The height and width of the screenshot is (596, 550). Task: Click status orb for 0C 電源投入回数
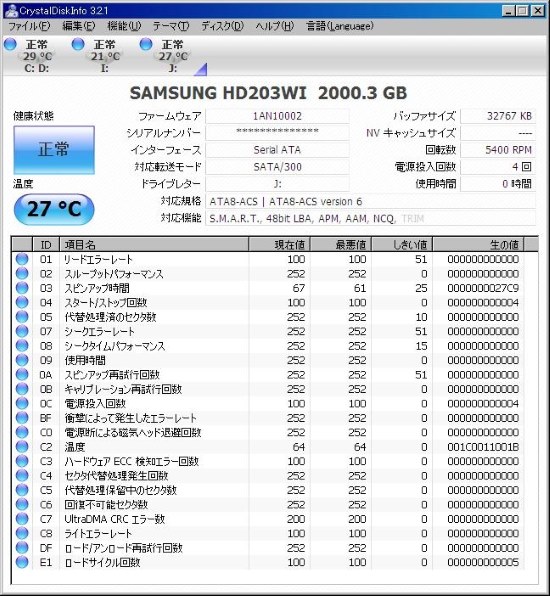click(22, 403)
